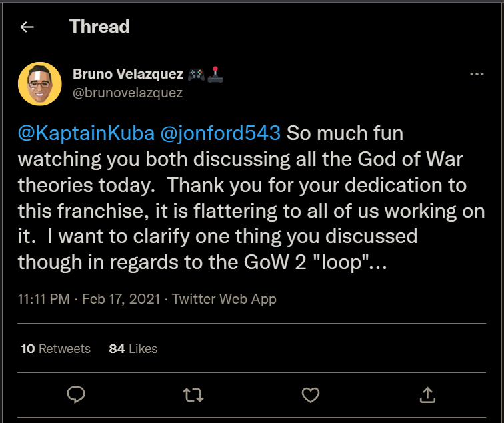This screenshot has height=423, width=504.
Task: Click the Bruno Velazquez display name
Action: click(127, 74)
